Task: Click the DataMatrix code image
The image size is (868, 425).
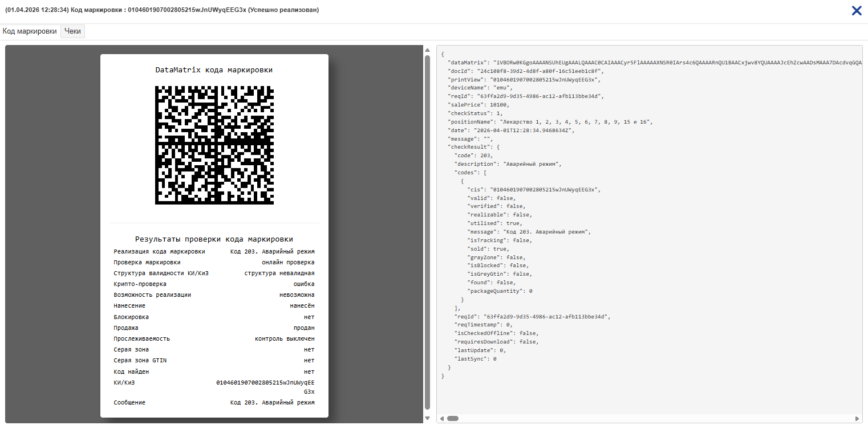Action: coord(214,145)
